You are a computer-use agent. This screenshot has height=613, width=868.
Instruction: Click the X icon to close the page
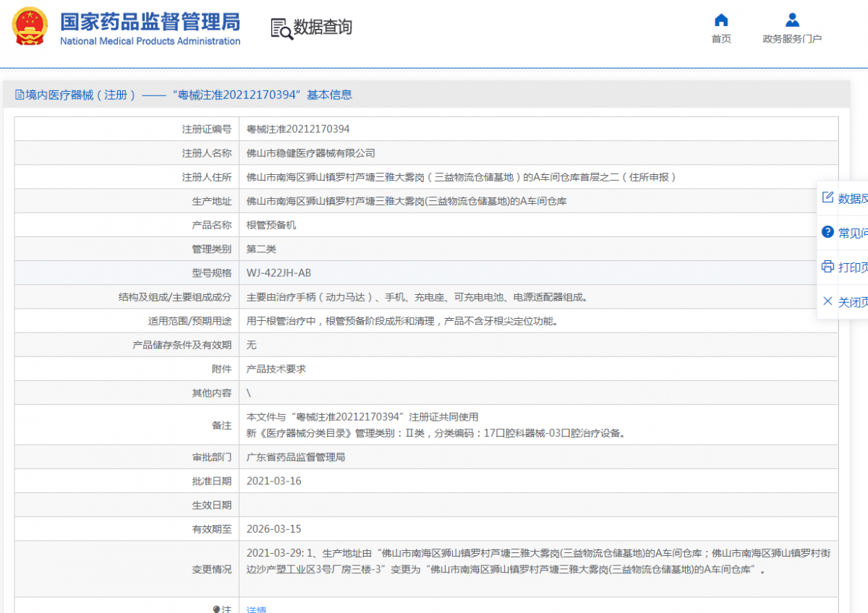tap(828, 301)
